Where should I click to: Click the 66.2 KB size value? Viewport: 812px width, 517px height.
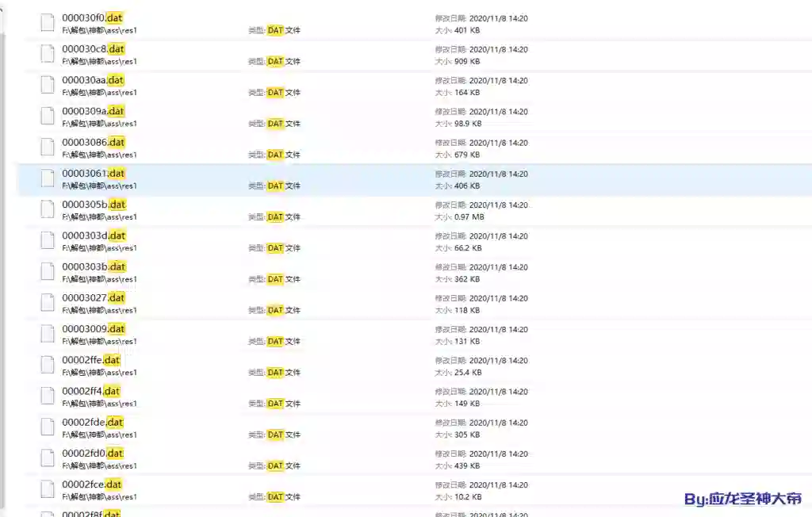[468, 247]
